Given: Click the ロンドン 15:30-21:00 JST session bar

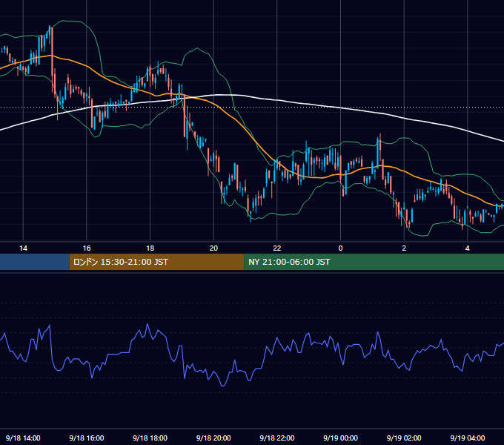Looking at the screenshot, I should (156, 262).
